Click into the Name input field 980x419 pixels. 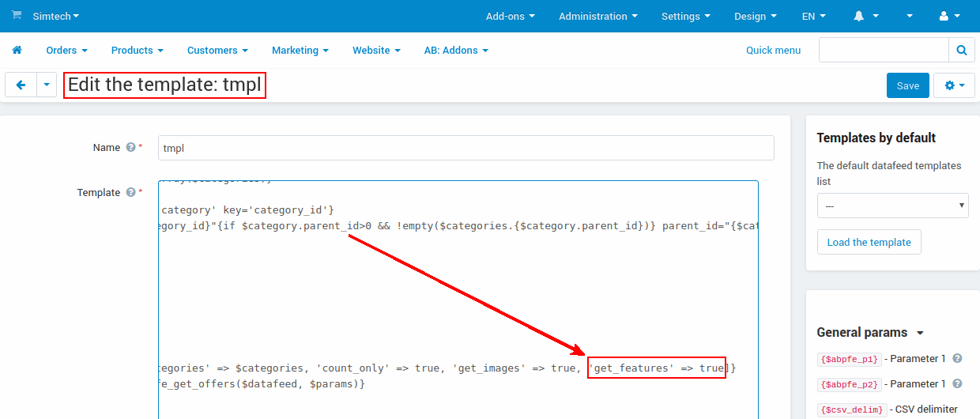[x=465, y=148]
